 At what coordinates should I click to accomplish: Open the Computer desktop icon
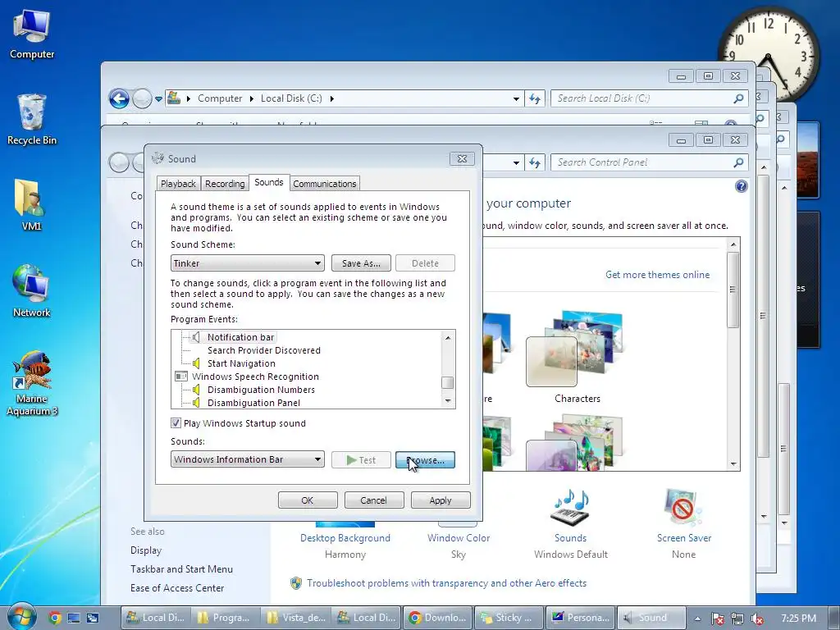click(32, 34)
